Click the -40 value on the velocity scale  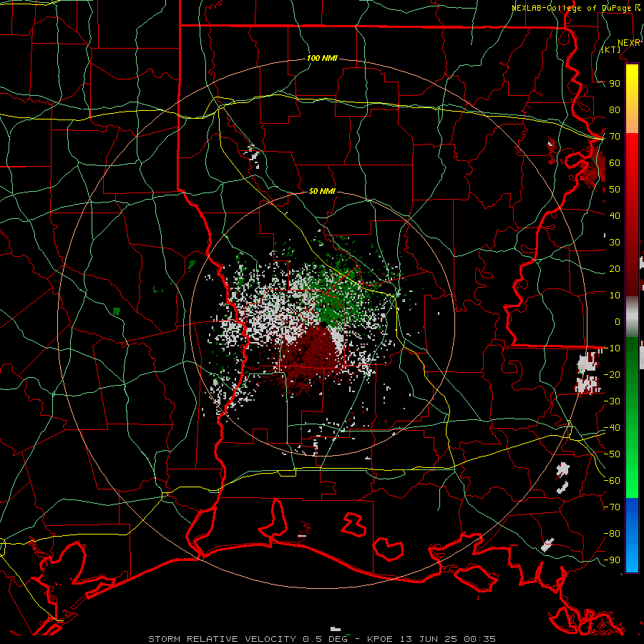coord(612,428)
